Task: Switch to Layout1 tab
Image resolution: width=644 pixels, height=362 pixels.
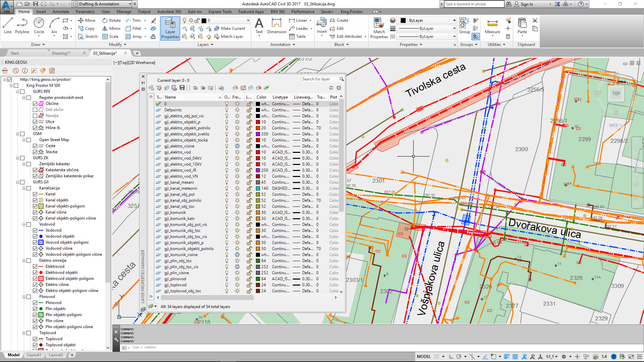Action: pyautogui.click(x=34, y=355)
